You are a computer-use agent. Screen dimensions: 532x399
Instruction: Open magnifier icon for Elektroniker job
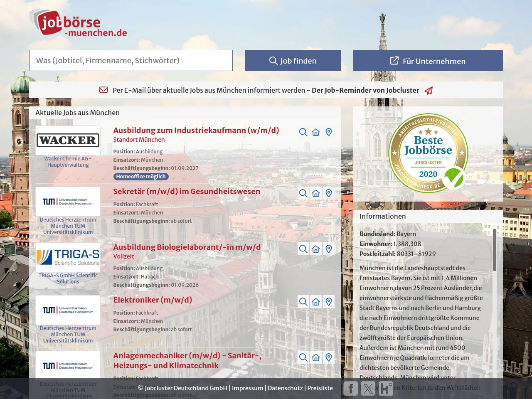pos(303,302)
